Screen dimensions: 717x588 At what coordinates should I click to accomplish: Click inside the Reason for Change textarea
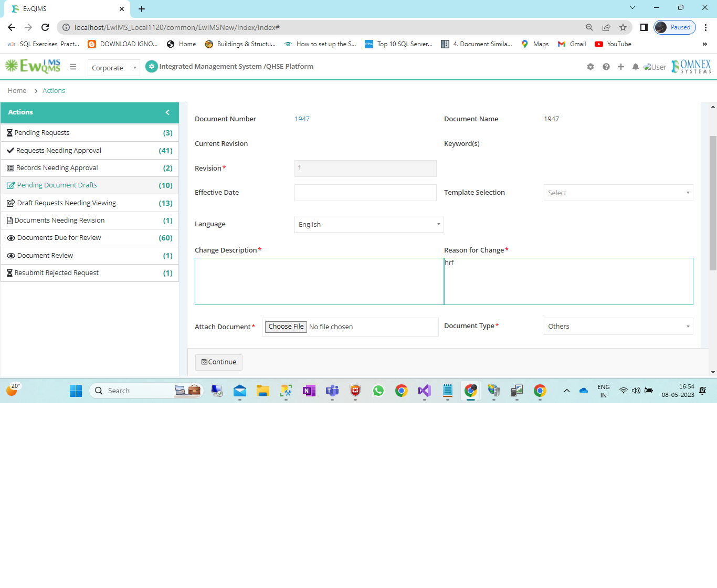click(568, 281)
